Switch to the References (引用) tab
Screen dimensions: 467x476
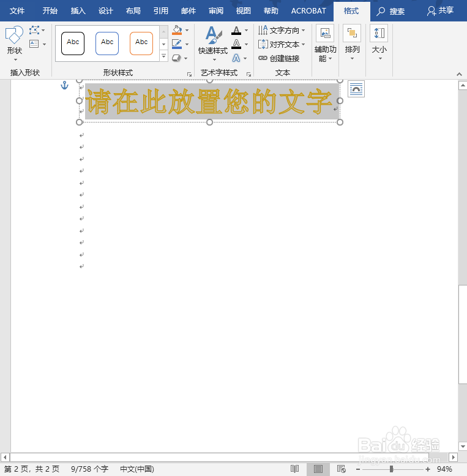point(161,11)
